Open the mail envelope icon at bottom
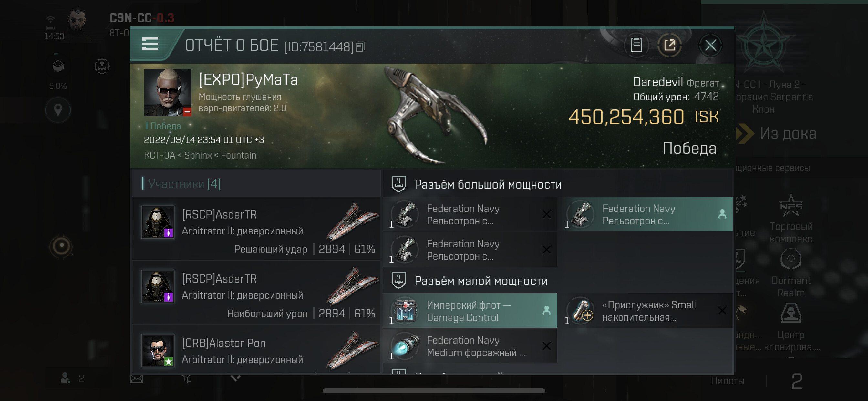 click(x=137, y=379)
